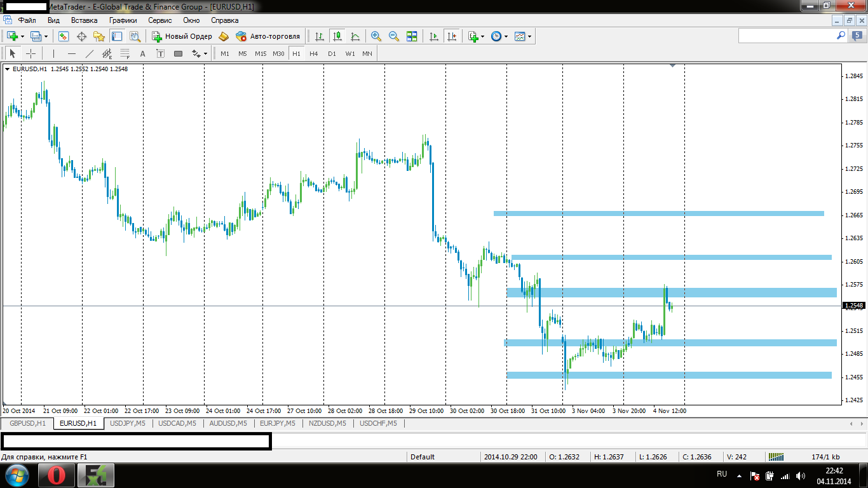This screenshot has height=488, width=868.
Task: Toggle chart shift icon
Action: point(452,36)
